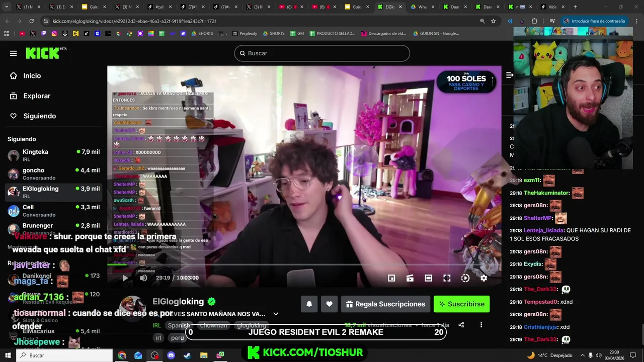
Task: Open a new browser tab
Action: pyautogui.click(x=575, y=7)
